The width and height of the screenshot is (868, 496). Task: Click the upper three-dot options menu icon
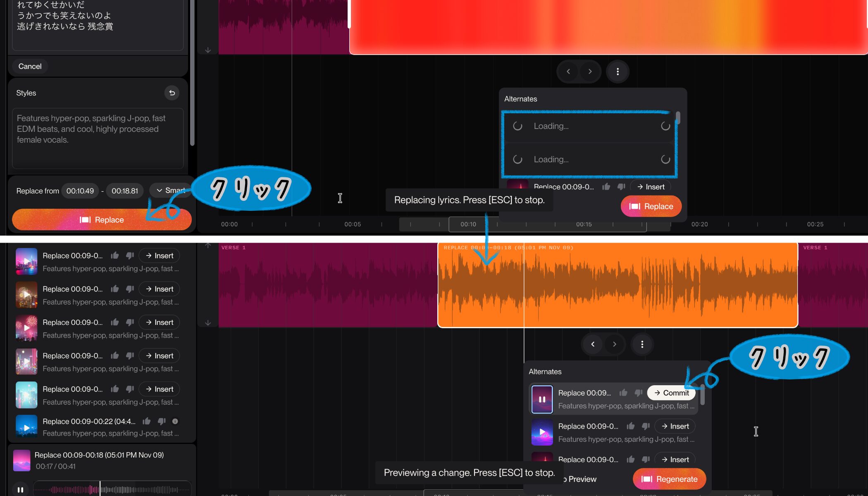pos(618,72)
